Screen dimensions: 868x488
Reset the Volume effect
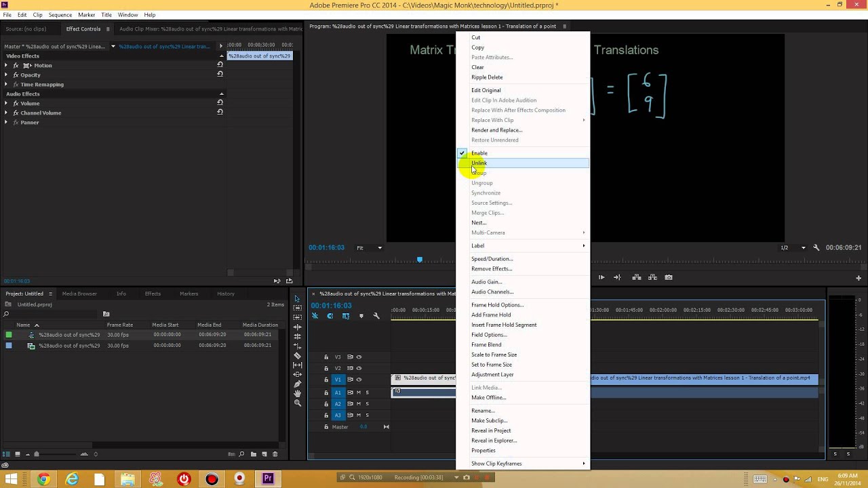[x=220, y=103]
